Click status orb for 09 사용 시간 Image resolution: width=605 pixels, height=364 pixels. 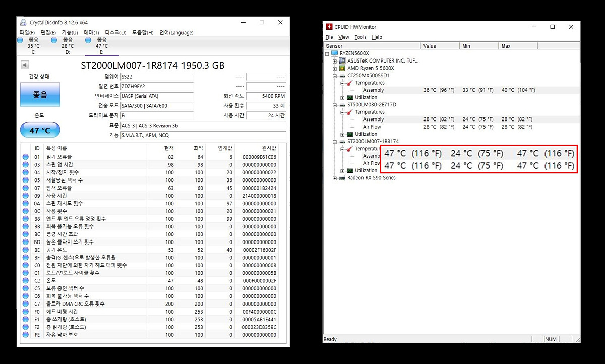[25, 196]
